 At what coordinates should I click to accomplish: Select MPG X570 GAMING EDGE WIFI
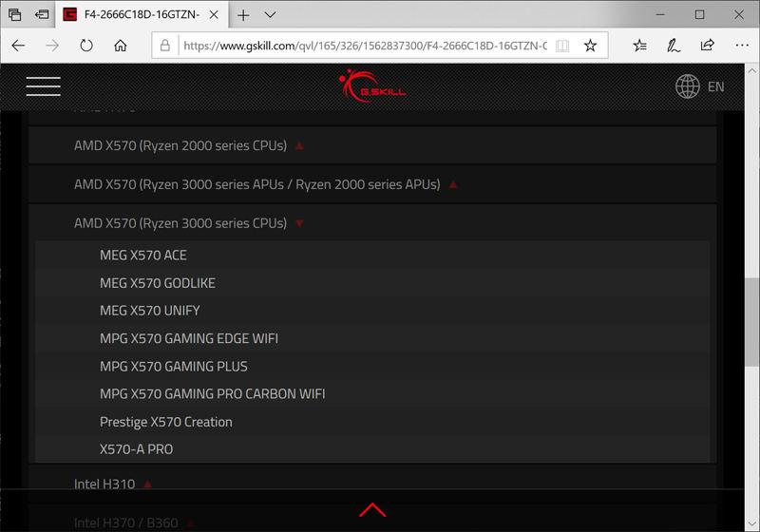[x=372, y=338]
